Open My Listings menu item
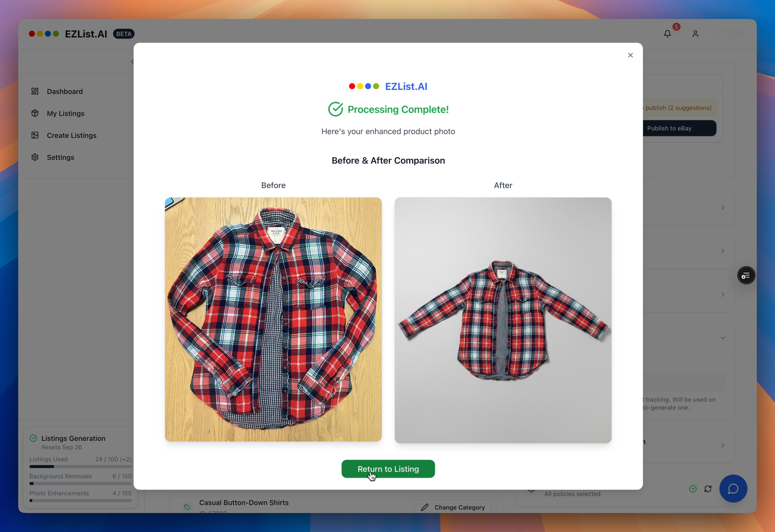This screenshot has height=532, width=775. click(66, 113)
